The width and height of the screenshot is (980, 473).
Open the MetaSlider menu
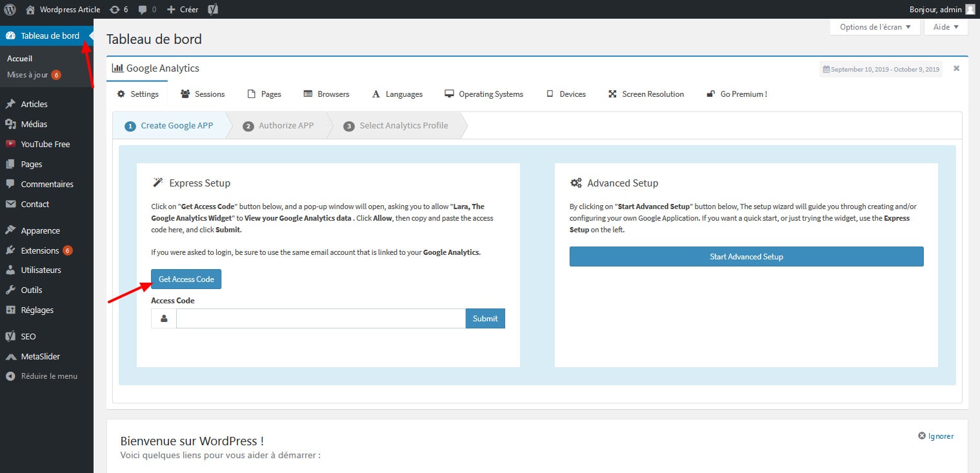pos(46,356)
